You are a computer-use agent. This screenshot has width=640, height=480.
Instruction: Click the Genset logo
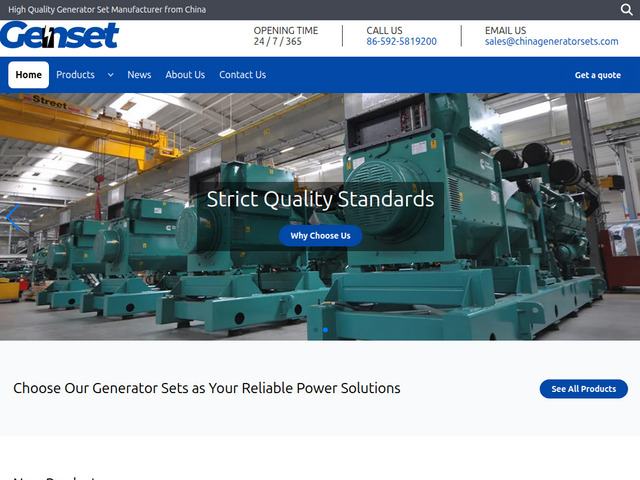59,36
